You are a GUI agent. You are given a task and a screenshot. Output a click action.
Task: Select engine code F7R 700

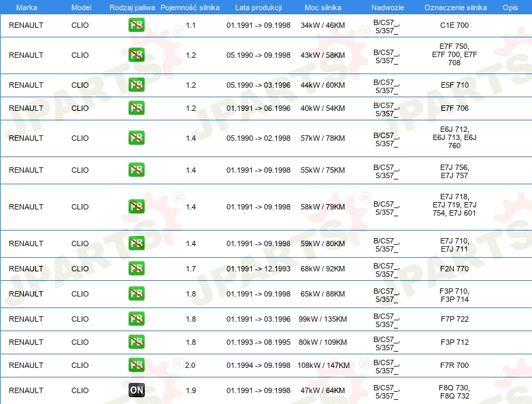454,365
